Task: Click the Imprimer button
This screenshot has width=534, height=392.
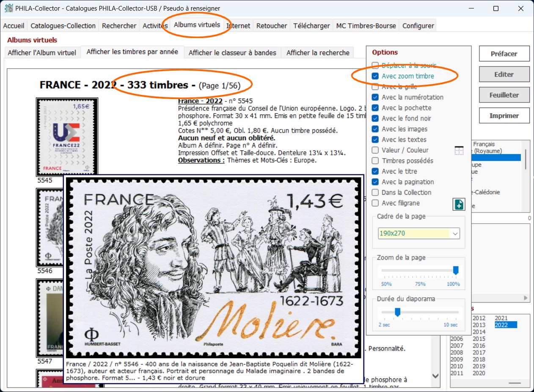Action: point(504,116)
